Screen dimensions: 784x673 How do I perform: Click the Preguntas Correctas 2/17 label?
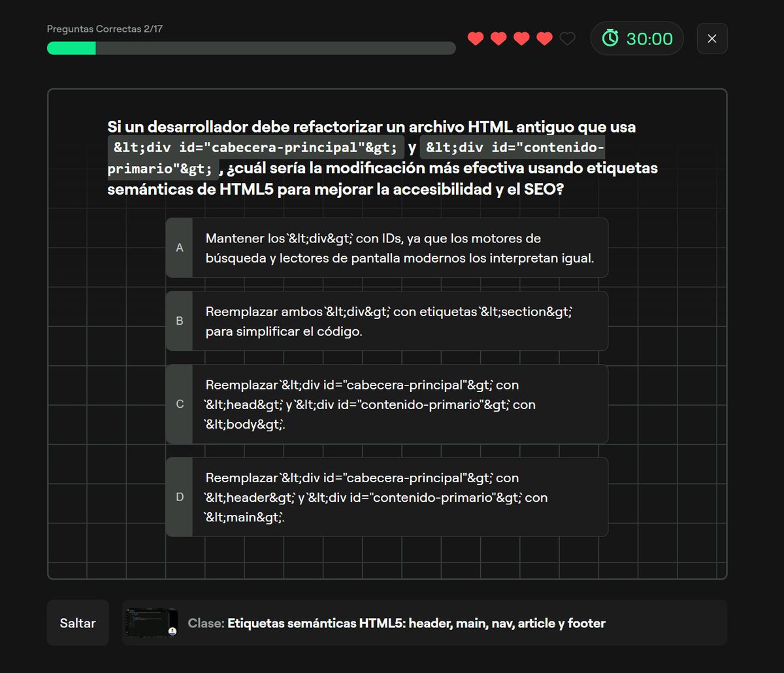(105, 29)
